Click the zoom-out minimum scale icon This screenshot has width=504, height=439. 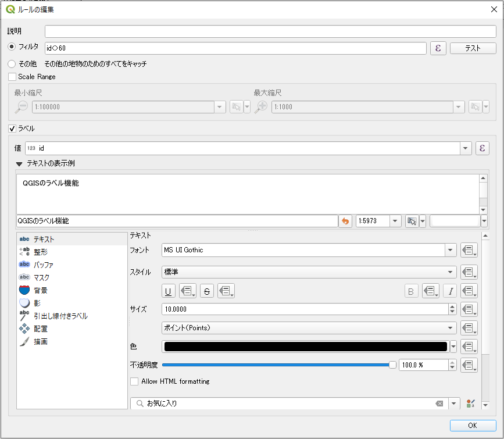click(x=21, y=107)
